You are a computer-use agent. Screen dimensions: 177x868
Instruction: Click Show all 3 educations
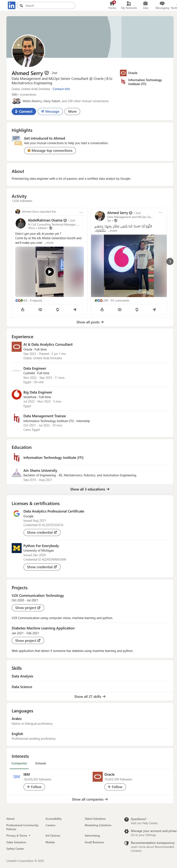point(90,489)
